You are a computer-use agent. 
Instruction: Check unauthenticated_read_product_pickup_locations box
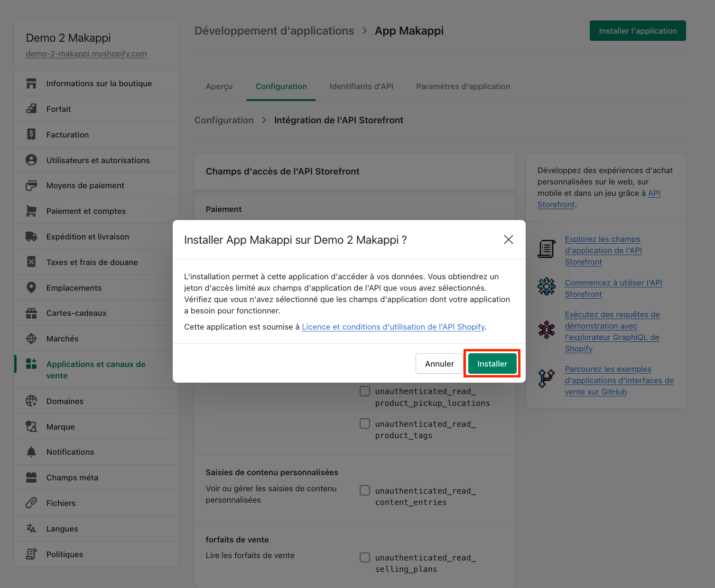point(365,391)
